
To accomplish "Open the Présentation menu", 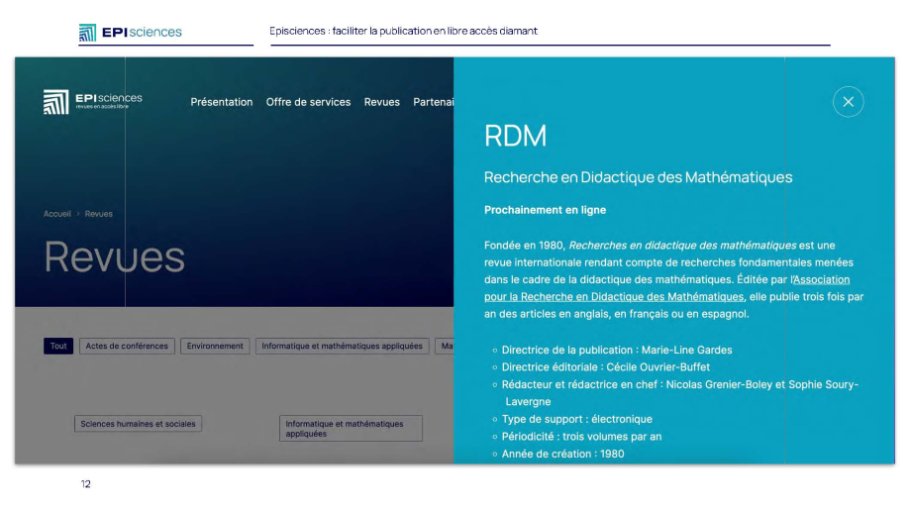I will tap(222, 102).
